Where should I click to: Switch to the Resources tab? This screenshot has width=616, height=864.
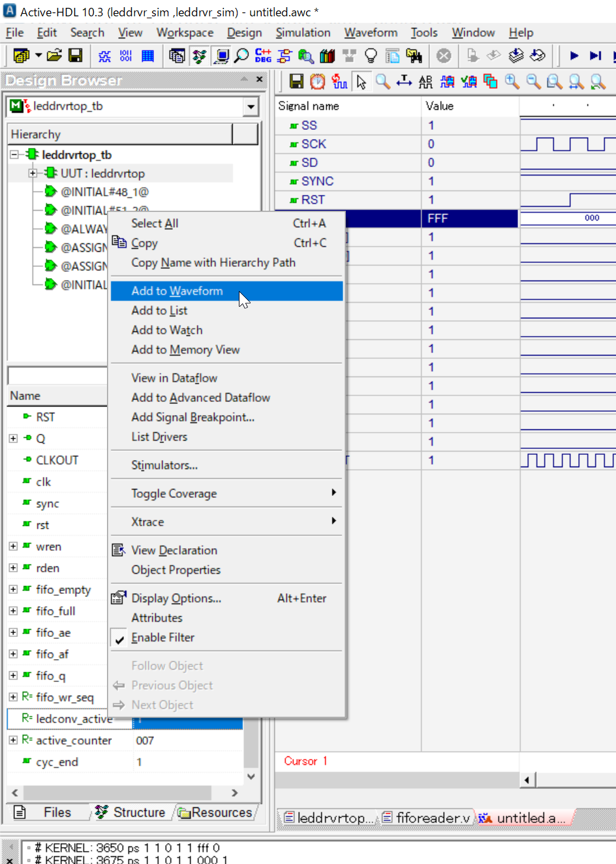(x=215, y=812)
